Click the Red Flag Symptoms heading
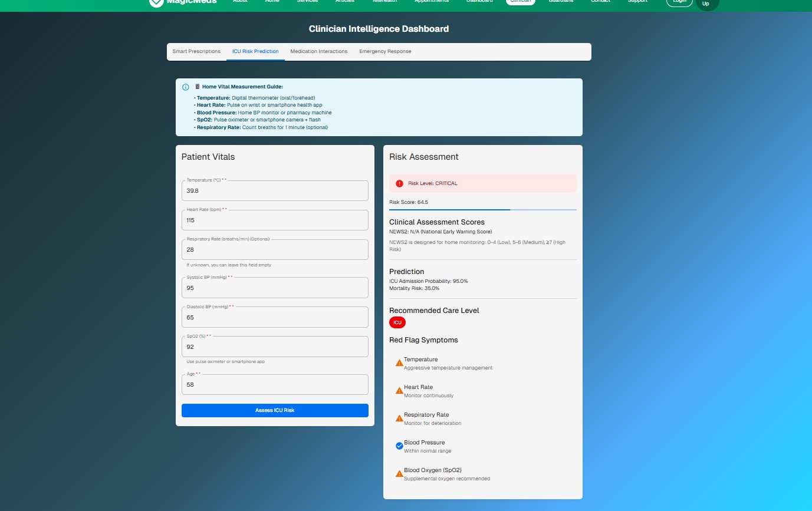The height and width of the screenshot is (511, 812). tap(423, 340)
